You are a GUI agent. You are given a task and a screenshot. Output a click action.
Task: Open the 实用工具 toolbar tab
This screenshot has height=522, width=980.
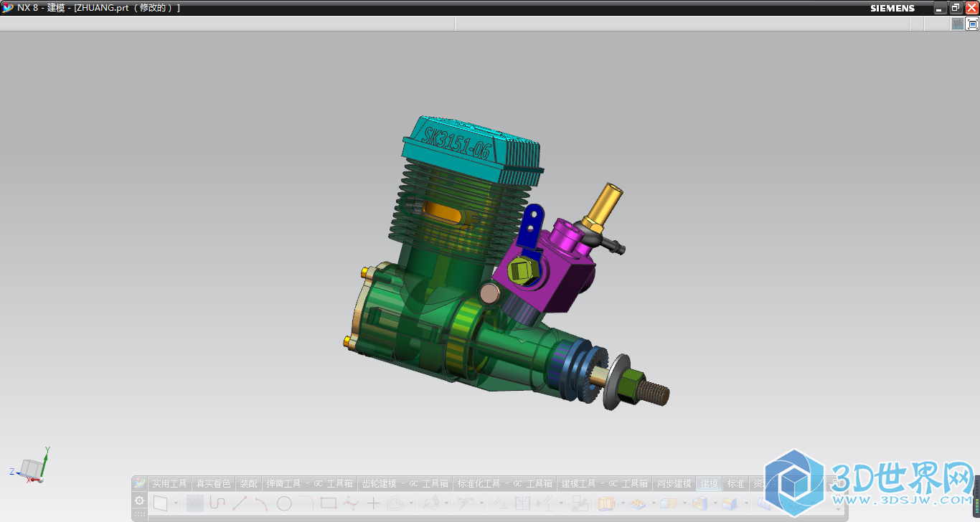pyautogui.click(x=169, y=484)
